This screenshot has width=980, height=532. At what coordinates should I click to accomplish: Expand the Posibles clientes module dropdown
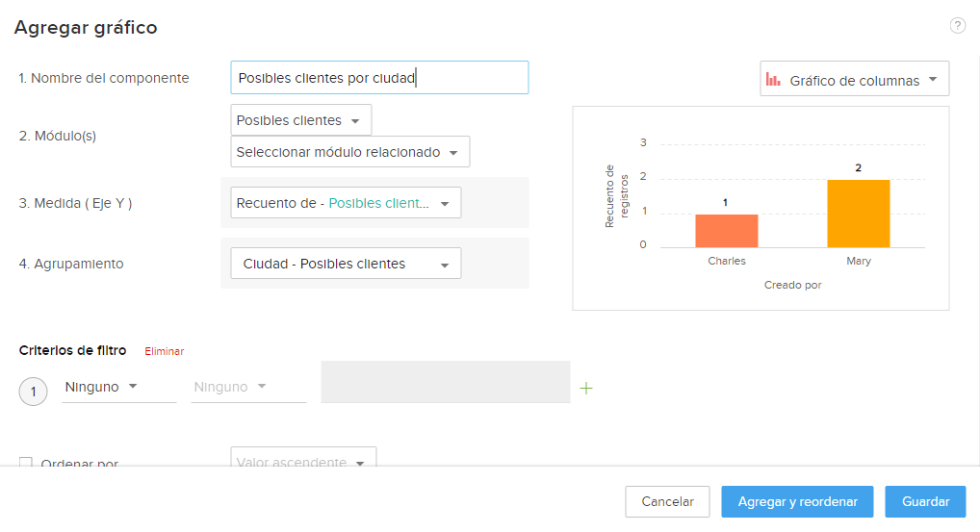[300, 120]
